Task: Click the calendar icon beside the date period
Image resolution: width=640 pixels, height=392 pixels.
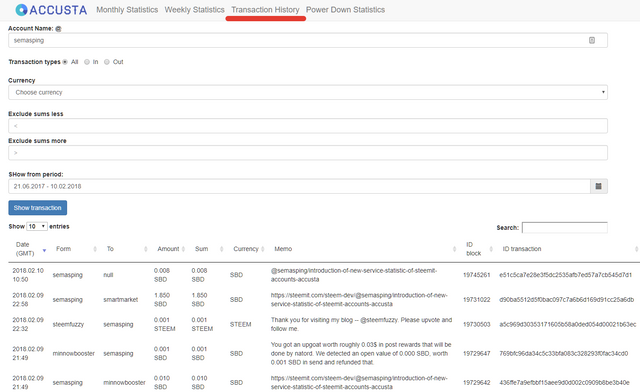Action: coord(598,186)
